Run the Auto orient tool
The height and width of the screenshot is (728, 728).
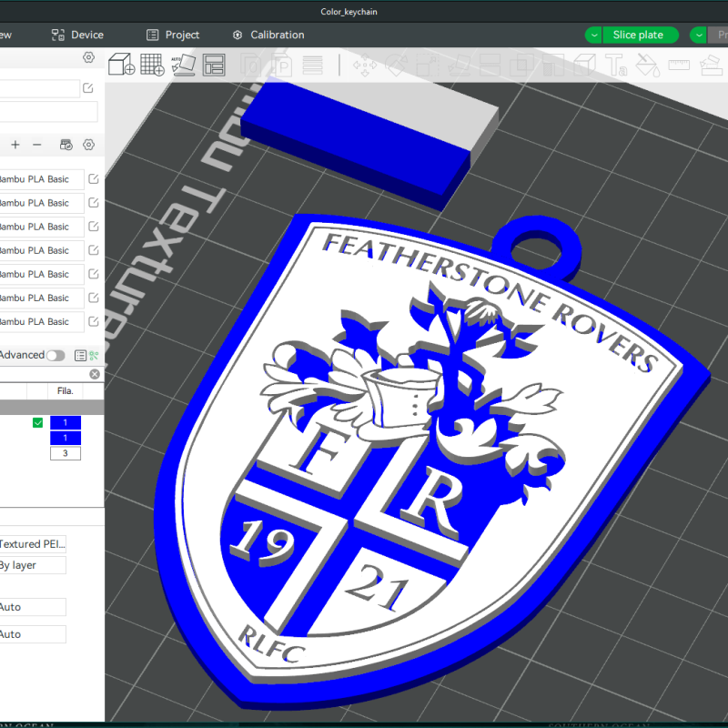[x=184, y=64]
